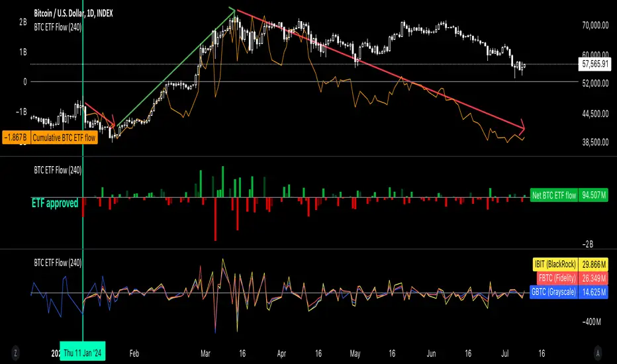617x364 pixels.
Task: Click the 1B label on left scale
Action: coord(23,52)
